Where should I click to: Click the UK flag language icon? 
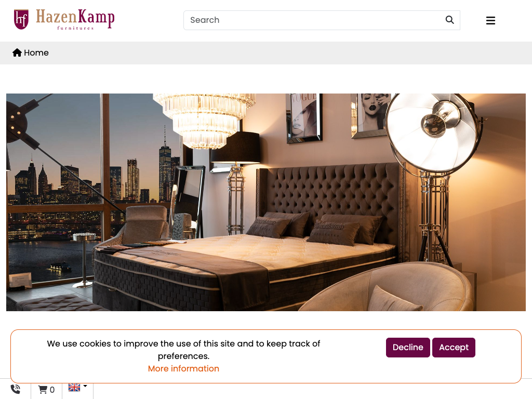point(74,387)
